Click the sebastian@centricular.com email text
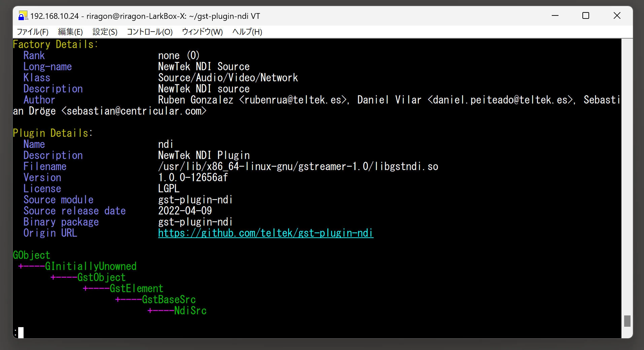The width and height of the screenshot is (644, 350). [134, 111]
